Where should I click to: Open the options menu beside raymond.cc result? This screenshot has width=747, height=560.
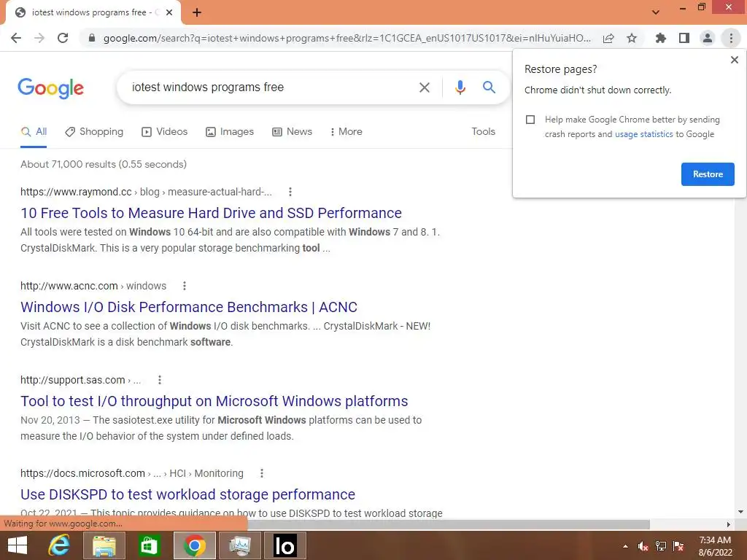coord(290,192)
